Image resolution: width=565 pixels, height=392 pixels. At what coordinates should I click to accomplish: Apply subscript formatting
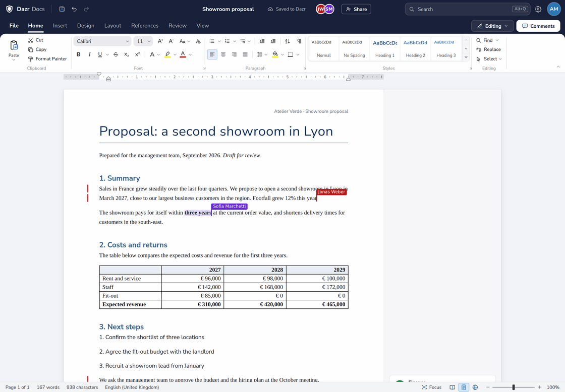[x=127, y=54]
